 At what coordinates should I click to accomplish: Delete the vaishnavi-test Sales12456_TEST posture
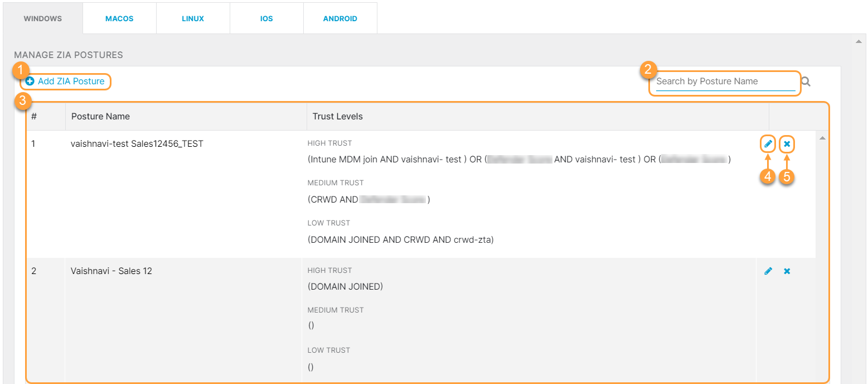click(787, 143)
